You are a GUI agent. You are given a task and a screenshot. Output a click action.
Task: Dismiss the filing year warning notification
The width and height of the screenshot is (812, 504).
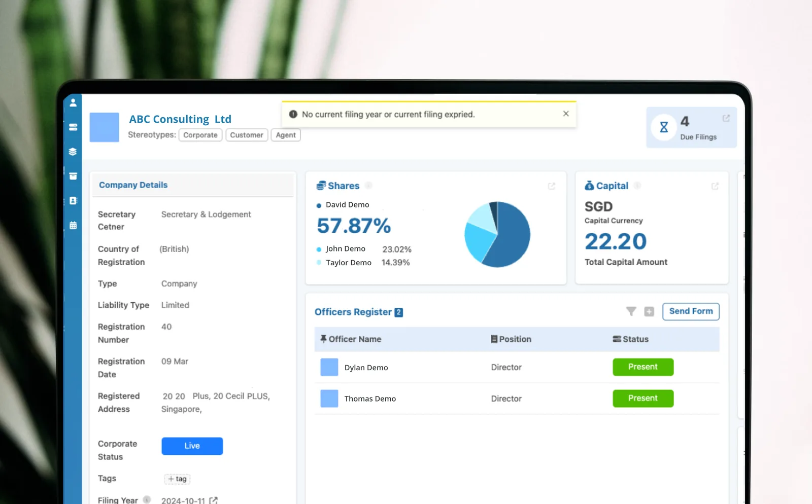[x=566, y=114]
